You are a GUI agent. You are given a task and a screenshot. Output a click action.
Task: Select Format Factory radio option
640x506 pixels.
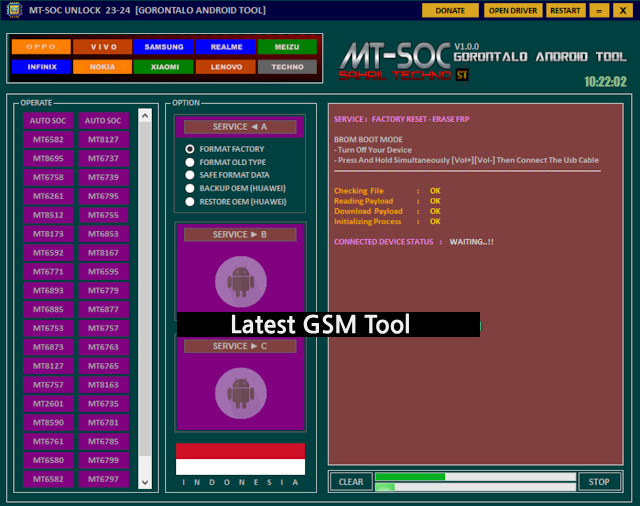(190, 149)
